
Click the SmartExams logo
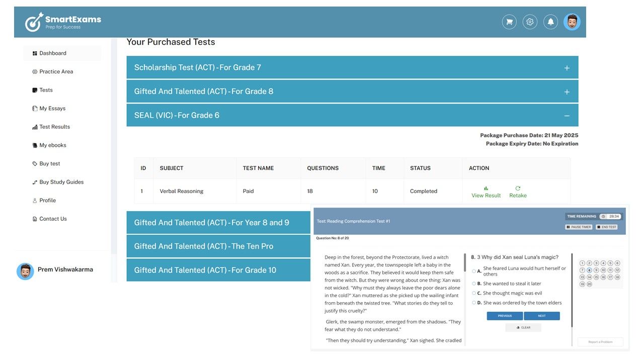pos(63,22)
